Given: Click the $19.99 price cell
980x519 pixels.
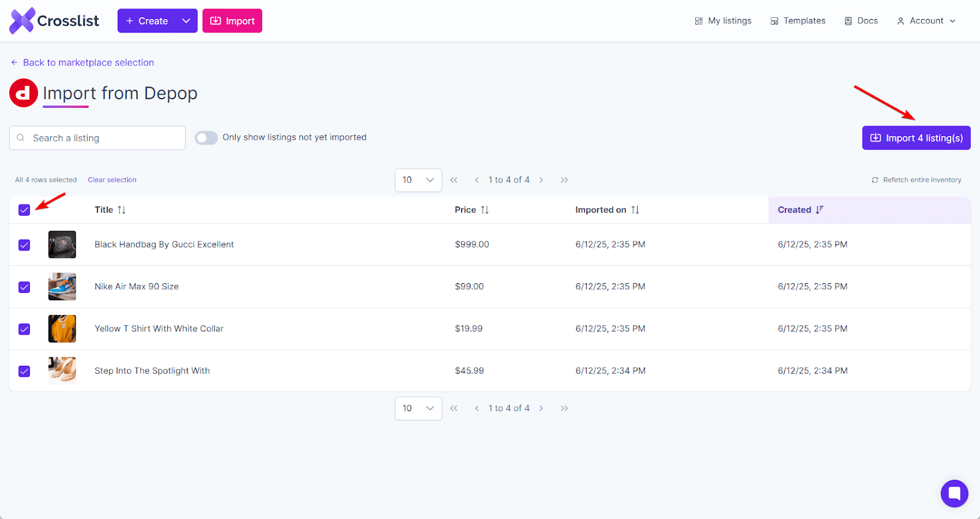Looking at the screenshot, I should (x=469, y=328).
